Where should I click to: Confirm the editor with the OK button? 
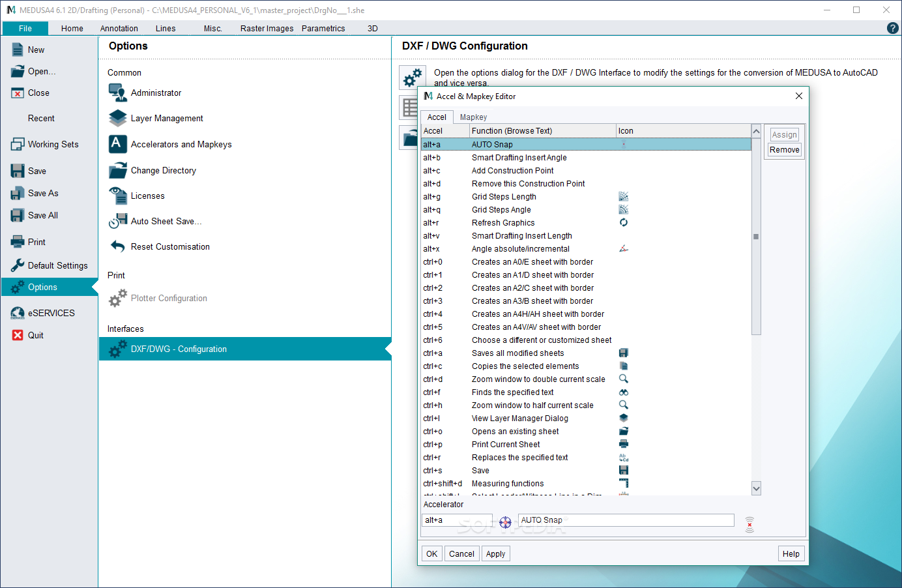(432, 554)
